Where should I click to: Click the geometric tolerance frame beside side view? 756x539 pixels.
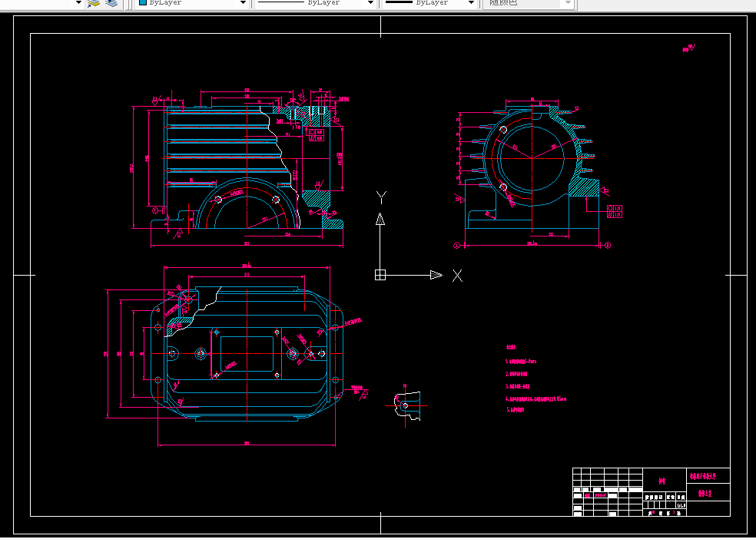pos(615,211)
